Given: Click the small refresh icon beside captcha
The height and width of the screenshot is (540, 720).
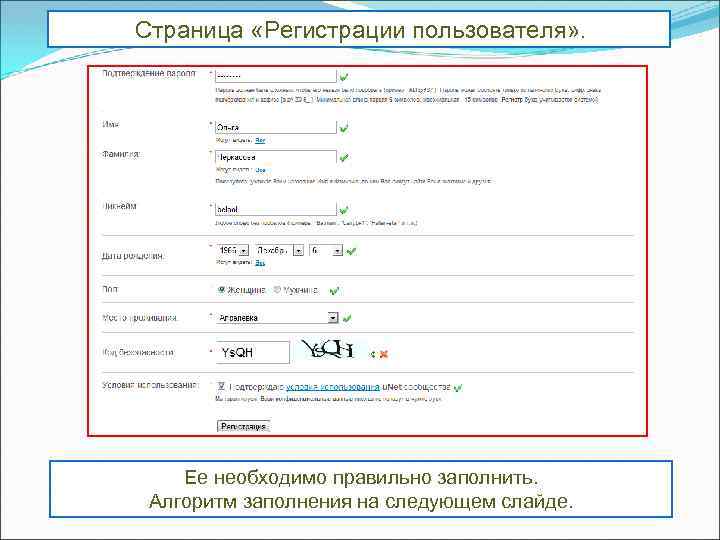Looking at the screenshot, I should pos(373,354).
